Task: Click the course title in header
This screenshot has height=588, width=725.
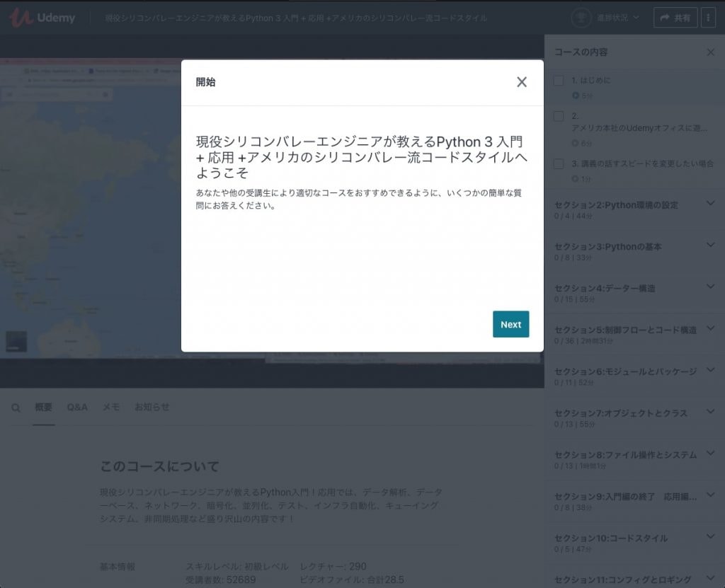Action: 296,18
